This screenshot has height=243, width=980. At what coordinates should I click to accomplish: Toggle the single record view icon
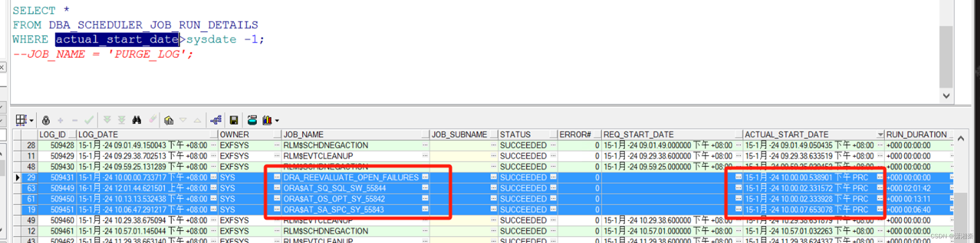[x=169, y=120]
